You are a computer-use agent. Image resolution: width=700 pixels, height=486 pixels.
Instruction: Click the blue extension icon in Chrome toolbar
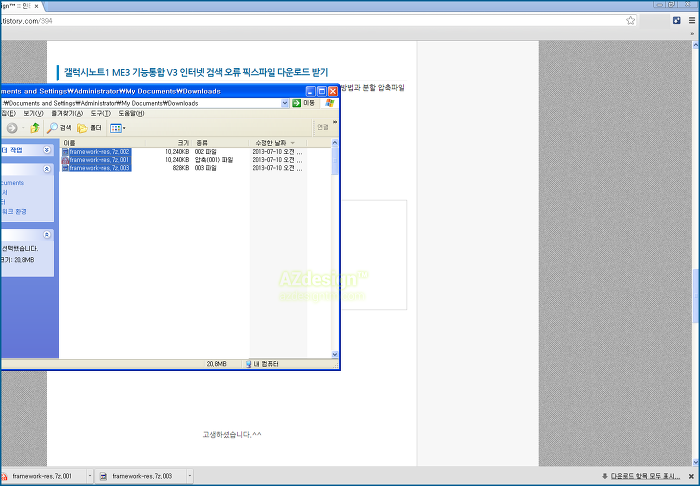(x=677, y=21)
